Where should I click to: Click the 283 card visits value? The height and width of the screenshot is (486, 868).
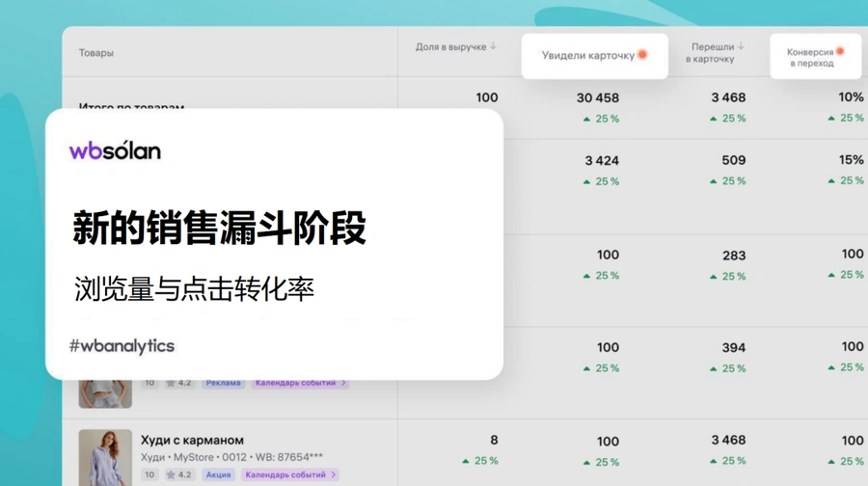click(x=734, y=256)
